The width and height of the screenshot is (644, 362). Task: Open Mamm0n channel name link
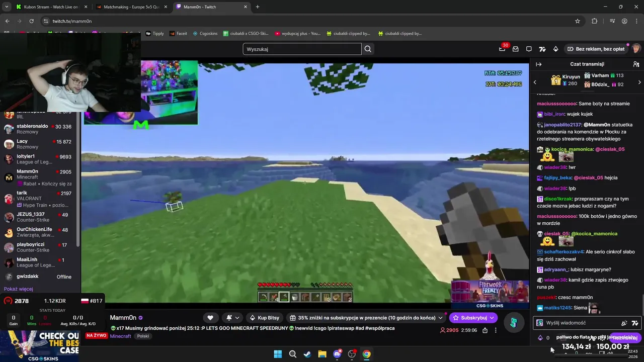pyautogui.click(x=123, y=318)
